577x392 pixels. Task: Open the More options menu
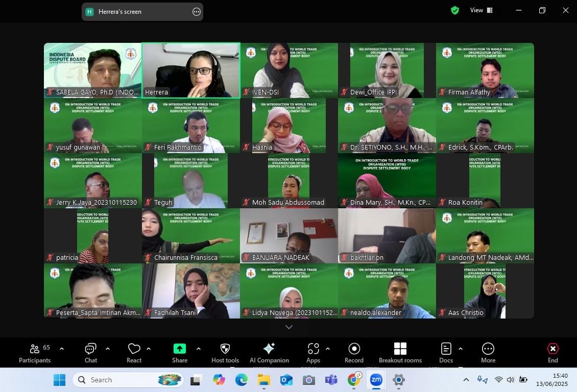tap(488, 353)
